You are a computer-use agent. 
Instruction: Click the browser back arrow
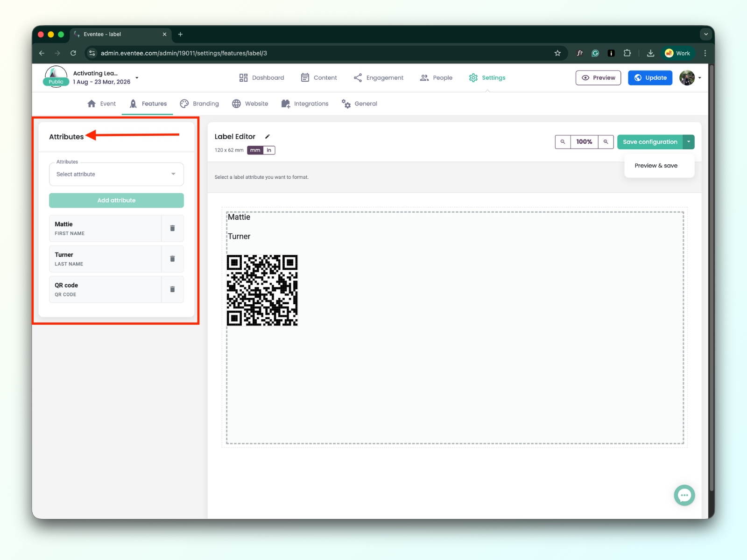(x=42, y=53)
